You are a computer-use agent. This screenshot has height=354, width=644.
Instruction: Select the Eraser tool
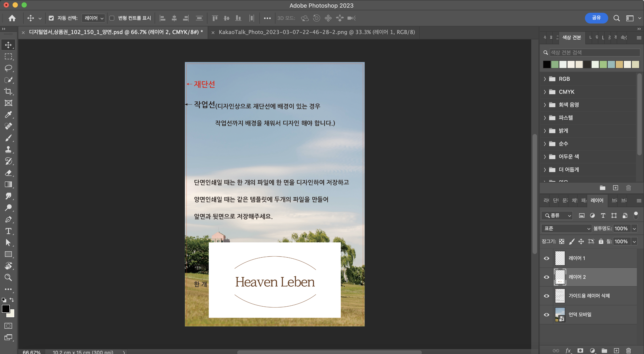pyautogui.click(x=8, y=173)
